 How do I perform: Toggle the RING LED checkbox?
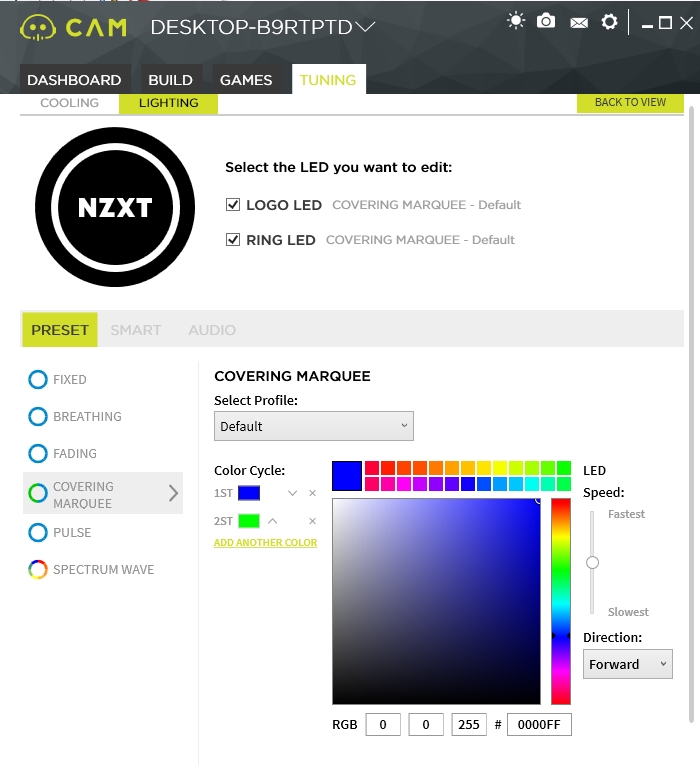233,240
